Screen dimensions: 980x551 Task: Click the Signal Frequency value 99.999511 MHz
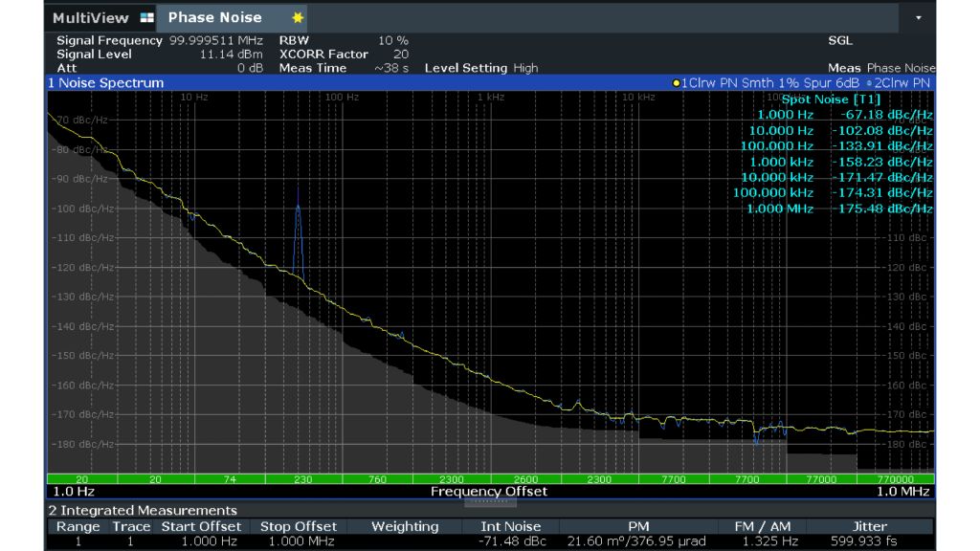[x=216, y=41]
